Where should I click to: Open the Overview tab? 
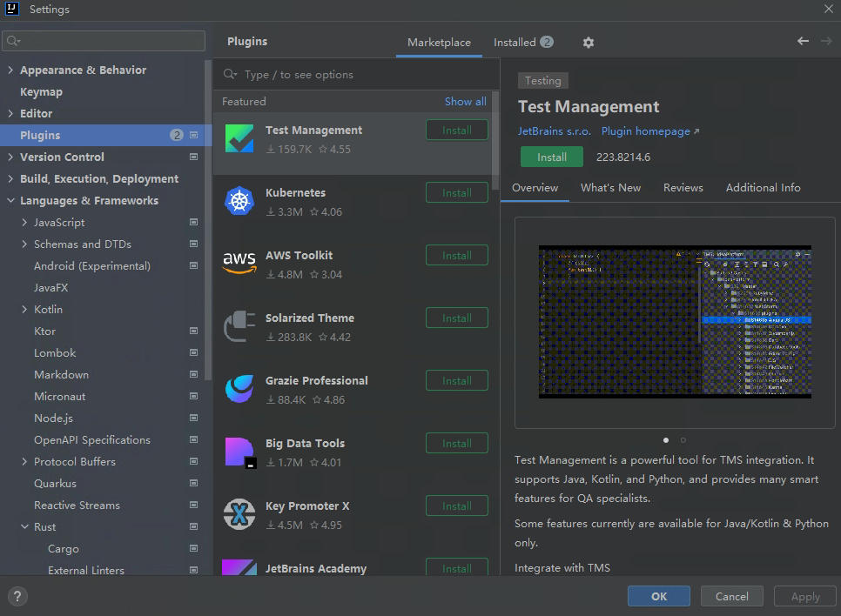[535, 188]
